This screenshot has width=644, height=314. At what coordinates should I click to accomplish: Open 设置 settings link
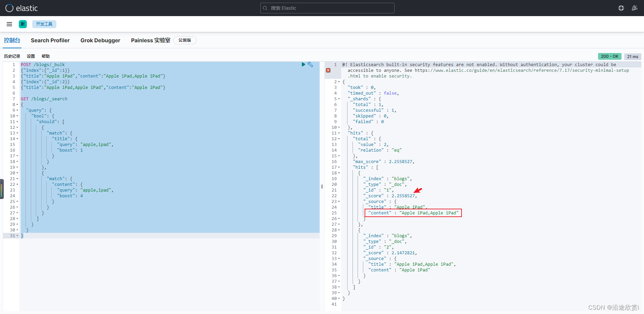(31, 56)
